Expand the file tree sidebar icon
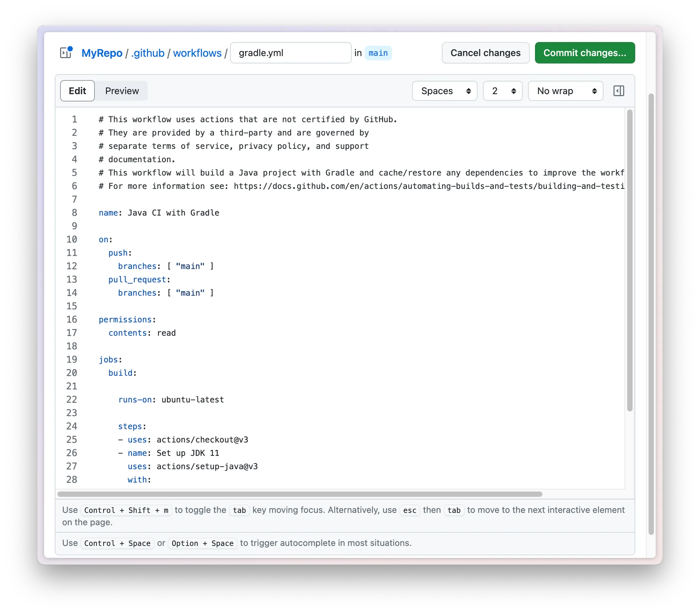This screenshot has width=700, height=614. tap(65, 53)
